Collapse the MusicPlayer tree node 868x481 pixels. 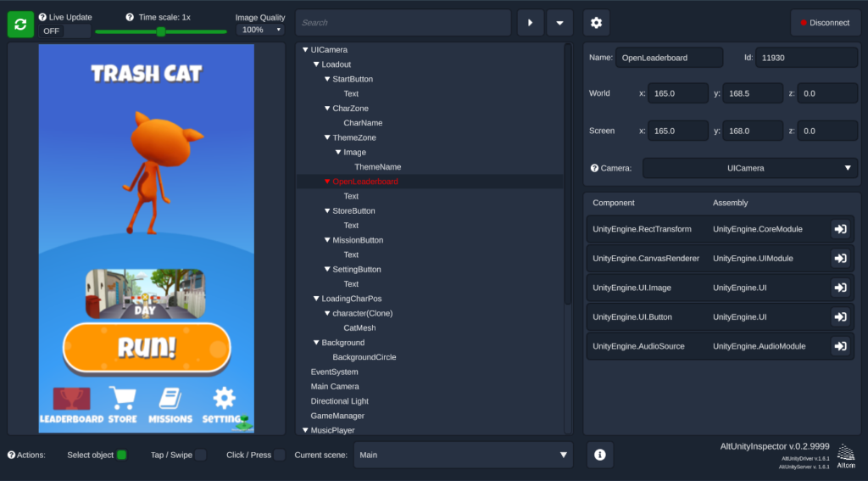(305, 430)
